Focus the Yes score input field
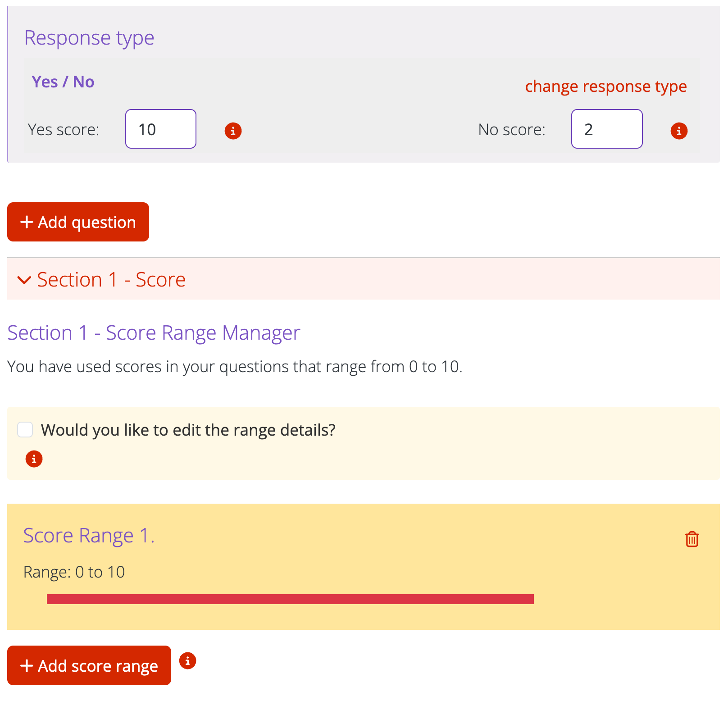728x701 pixels. click(161, 129)
